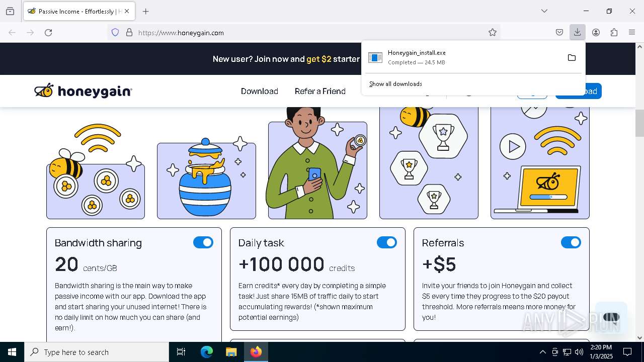Launch Microsoft Edge from the taskbar
The height and width of the screenshot is (362, 644).
pos(207,352)
